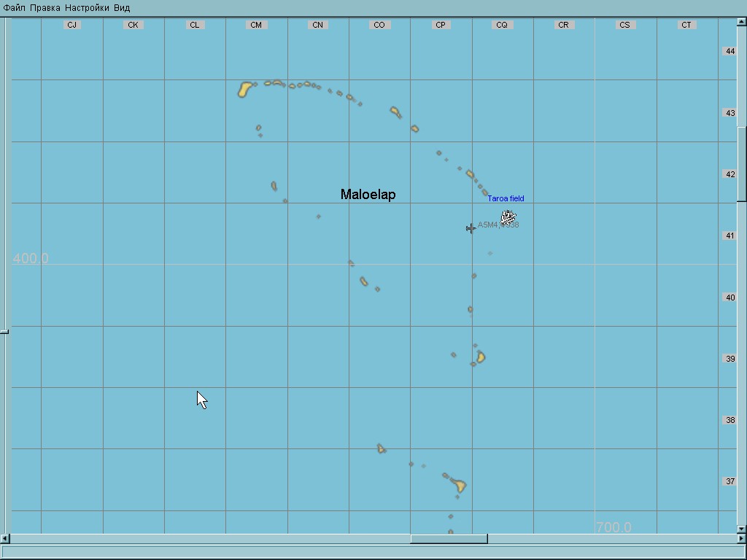
Task: Click row label 44
Action: (x=730, y=51)
